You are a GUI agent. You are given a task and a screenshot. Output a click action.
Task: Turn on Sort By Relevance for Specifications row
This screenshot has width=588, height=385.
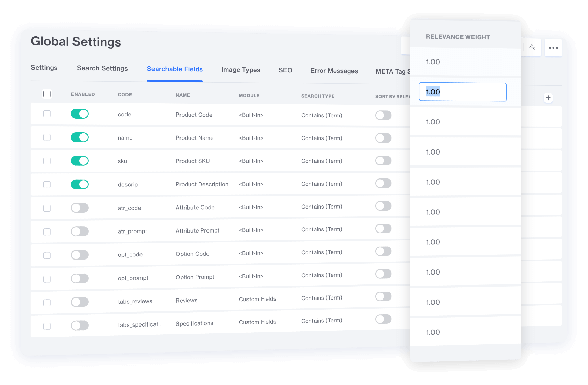coord(383,319)
